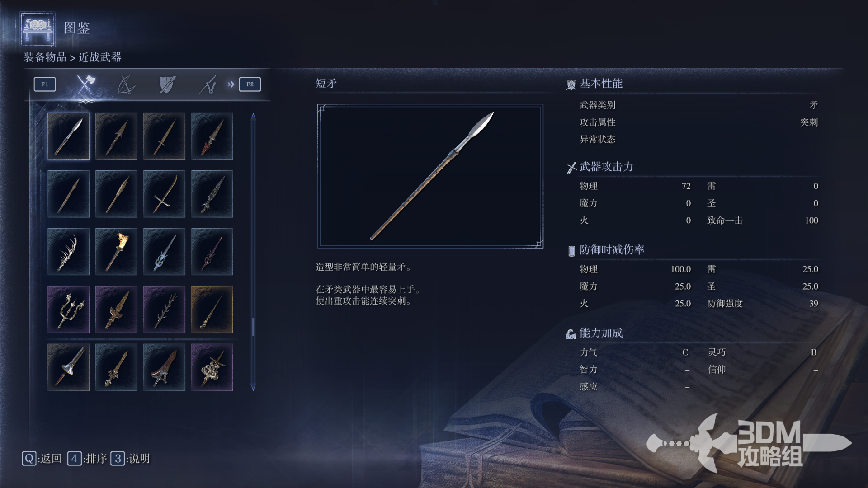
Task: Expand more categories with double chevron
Action: 231,84
